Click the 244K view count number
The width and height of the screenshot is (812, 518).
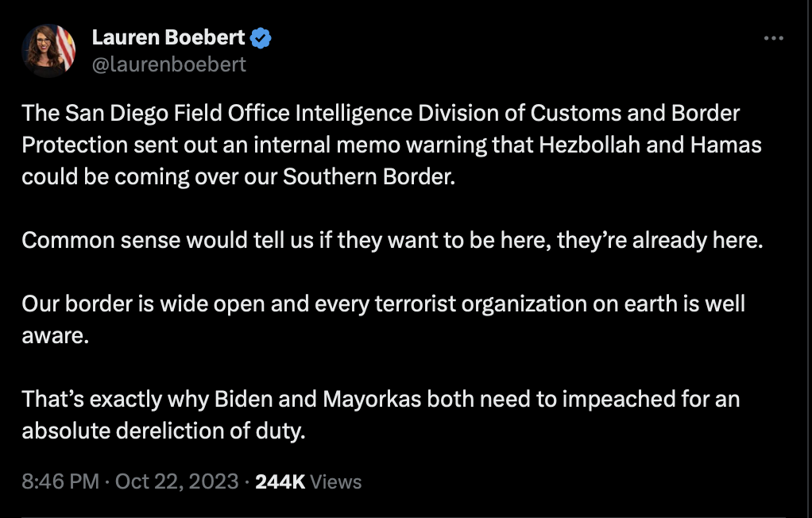(x=280, y=481)
